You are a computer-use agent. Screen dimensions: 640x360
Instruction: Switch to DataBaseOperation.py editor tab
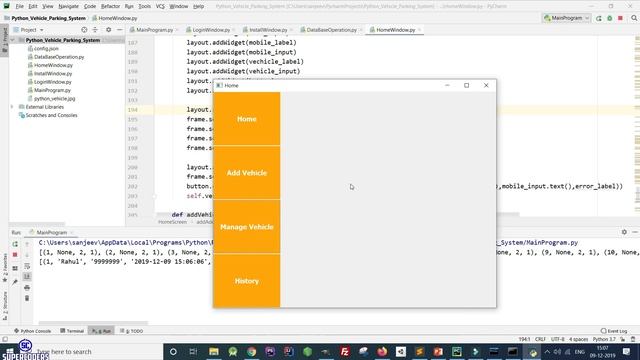[x=330, y=30]
